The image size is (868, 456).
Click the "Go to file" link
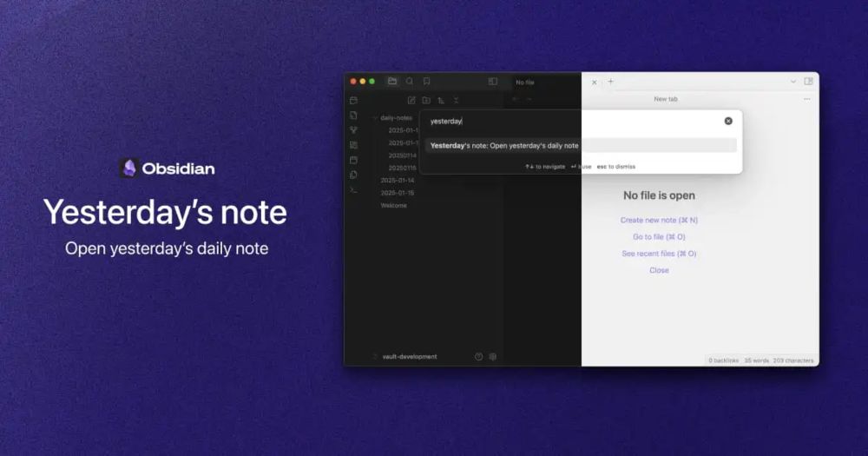point(659,236)
